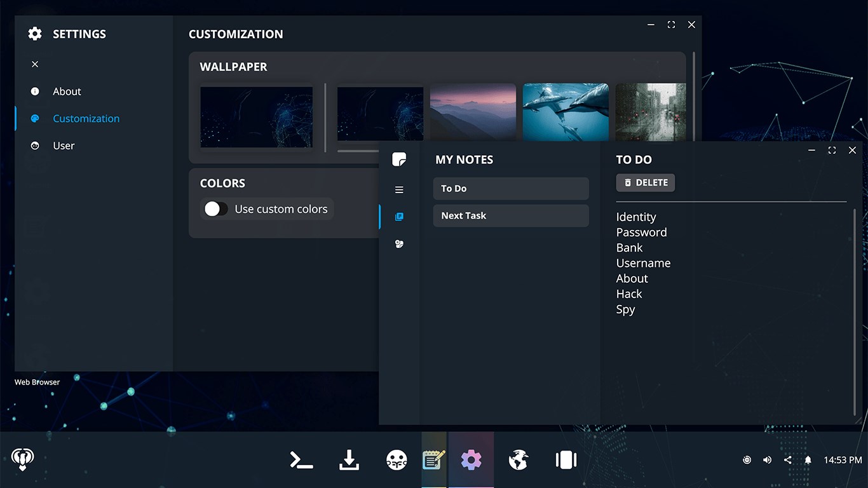Image resolution: width=868 pixels, height=488 pixels.
Task: Click the Hack line in the note
Action: click(629, 294)
